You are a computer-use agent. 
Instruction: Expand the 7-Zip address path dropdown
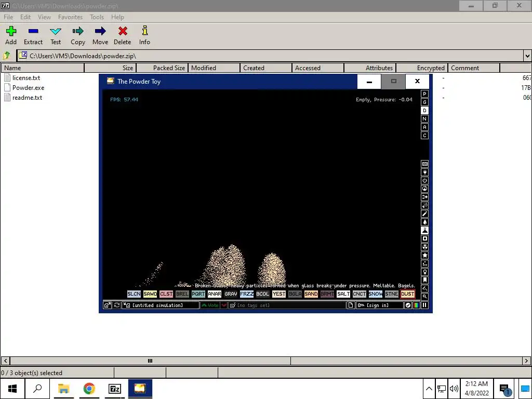point(527,56)
